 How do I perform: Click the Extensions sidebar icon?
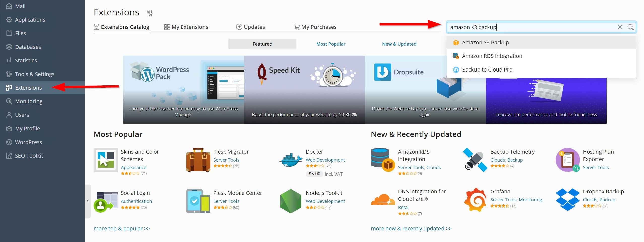(9, 87)
